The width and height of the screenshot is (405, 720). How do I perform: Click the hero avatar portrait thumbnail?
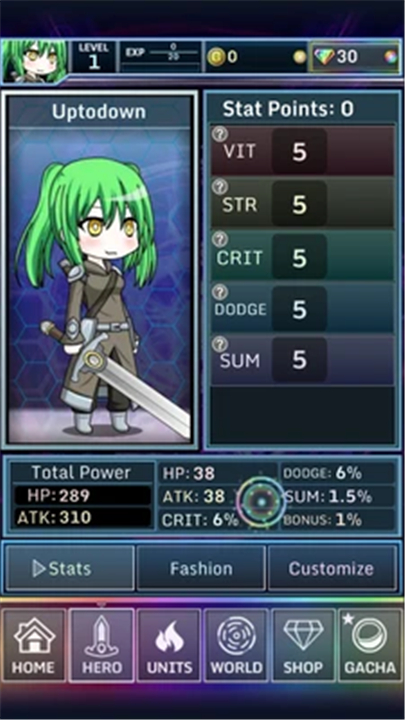click(34, 62)
